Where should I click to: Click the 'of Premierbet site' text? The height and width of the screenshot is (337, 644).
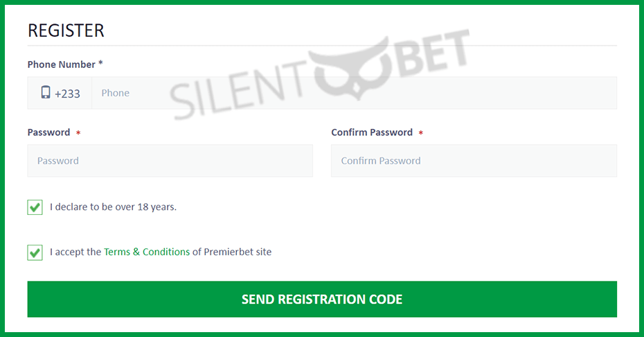pyautogui.click(x=232, y=252)
